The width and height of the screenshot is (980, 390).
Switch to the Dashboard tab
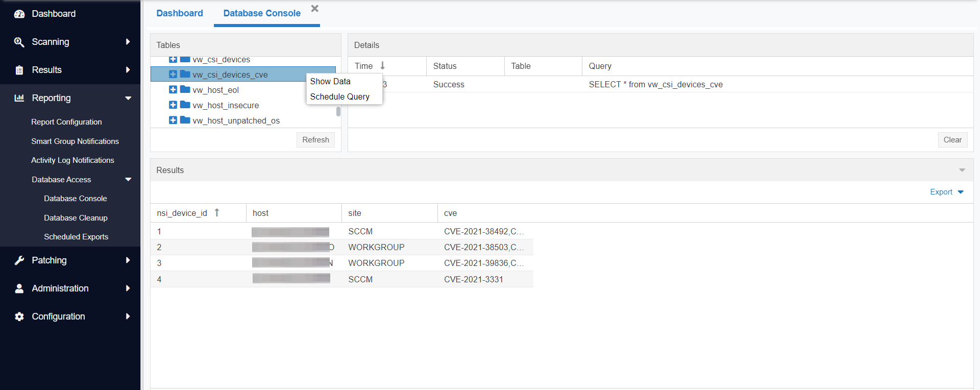click(179, 13)
